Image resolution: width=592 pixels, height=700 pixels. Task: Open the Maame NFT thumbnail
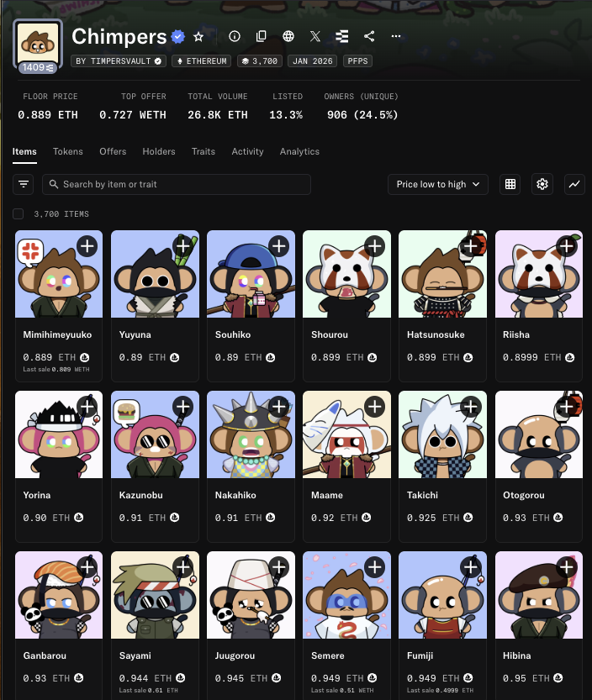coord(346,434)
